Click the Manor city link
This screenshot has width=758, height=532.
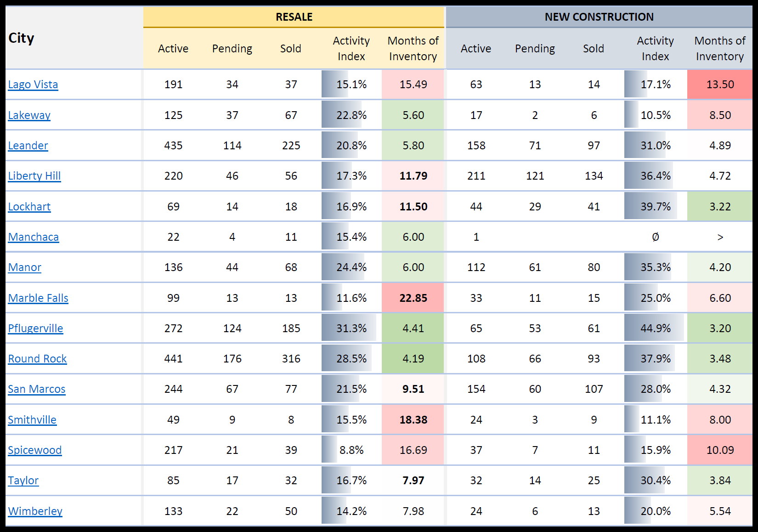click(25, 267)
